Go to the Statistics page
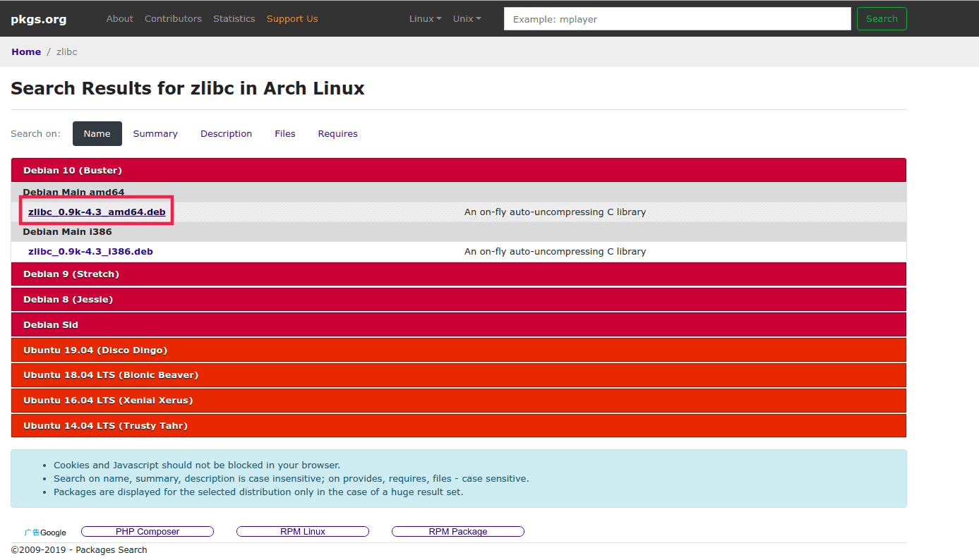 (234, 19)
